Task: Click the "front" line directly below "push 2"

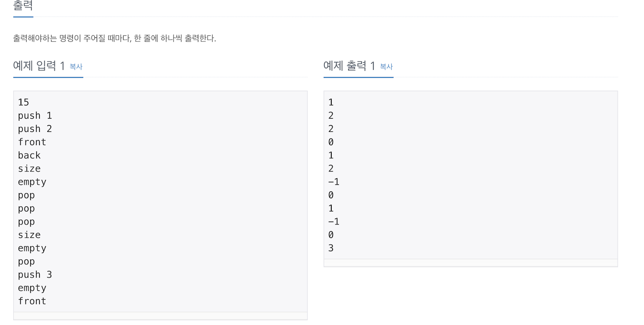Action: tap(32, 142)
